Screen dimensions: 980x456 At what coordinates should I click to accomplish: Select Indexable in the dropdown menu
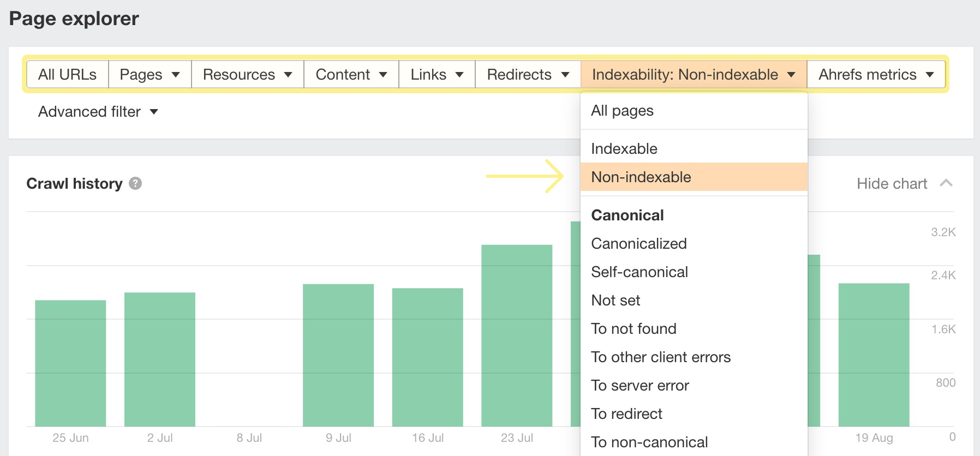tap(624, 149)
